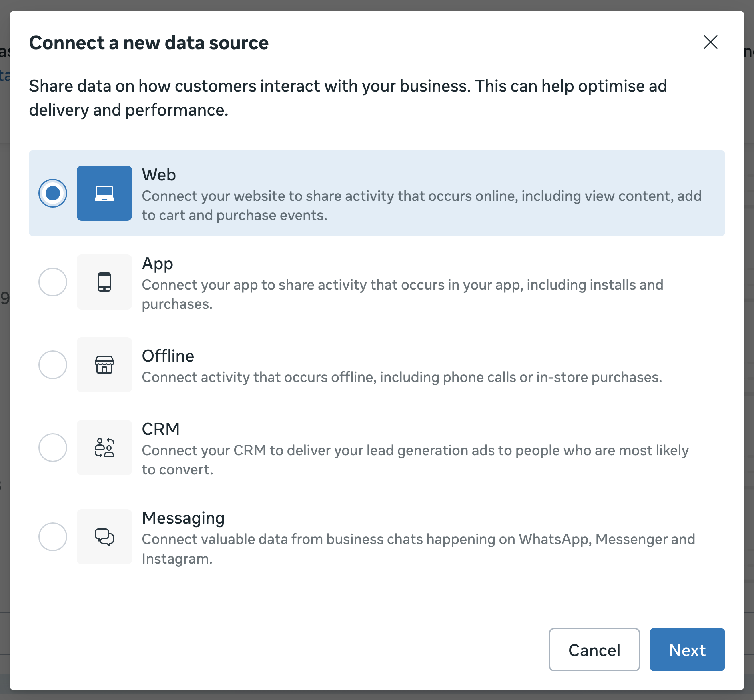
Task: Click the Messaging option title
Action: point(183,518)
